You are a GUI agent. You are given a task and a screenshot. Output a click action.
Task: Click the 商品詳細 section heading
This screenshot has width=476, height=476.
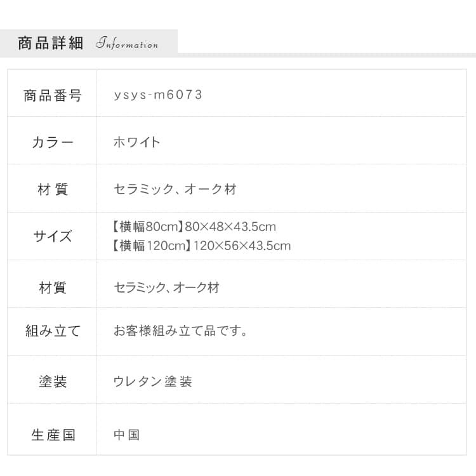point(51,43)
